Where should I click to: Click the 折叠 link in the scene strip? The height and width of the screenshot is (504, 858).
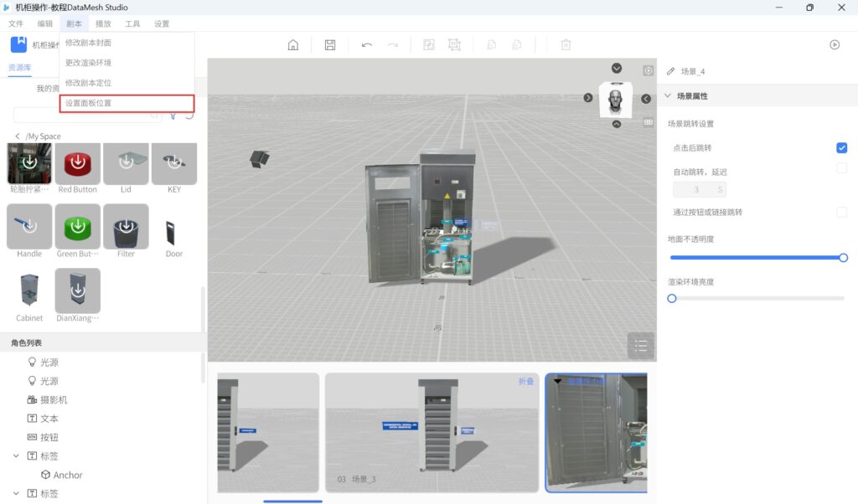[x=525, y=382]
